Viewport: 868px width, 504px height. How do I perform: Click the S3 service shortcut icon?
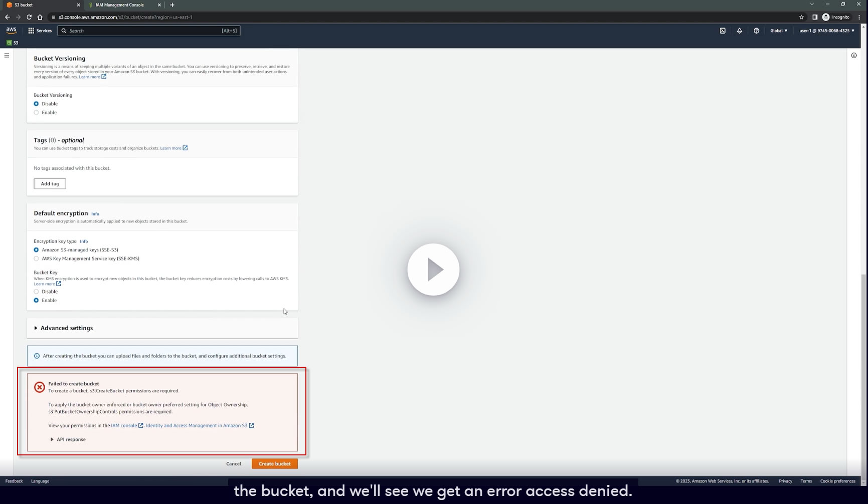point(9,43)
